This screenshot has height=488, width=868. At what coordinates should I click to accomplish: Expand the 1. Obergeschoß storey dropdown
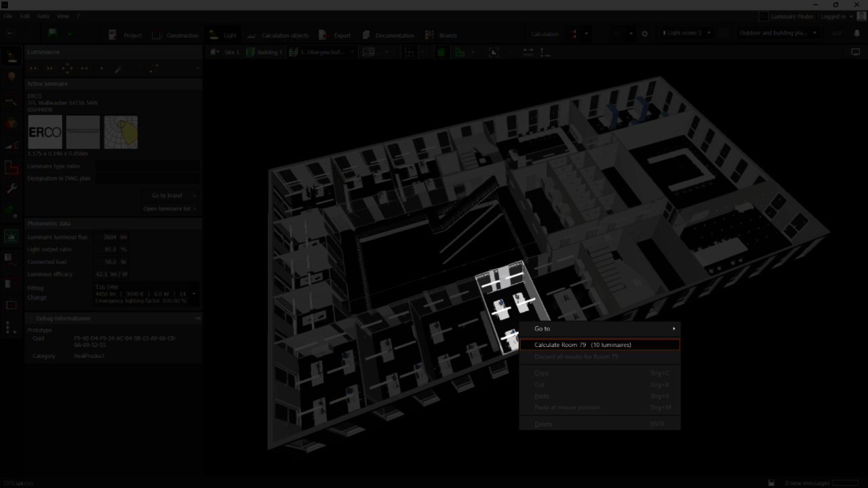[352, 52]
